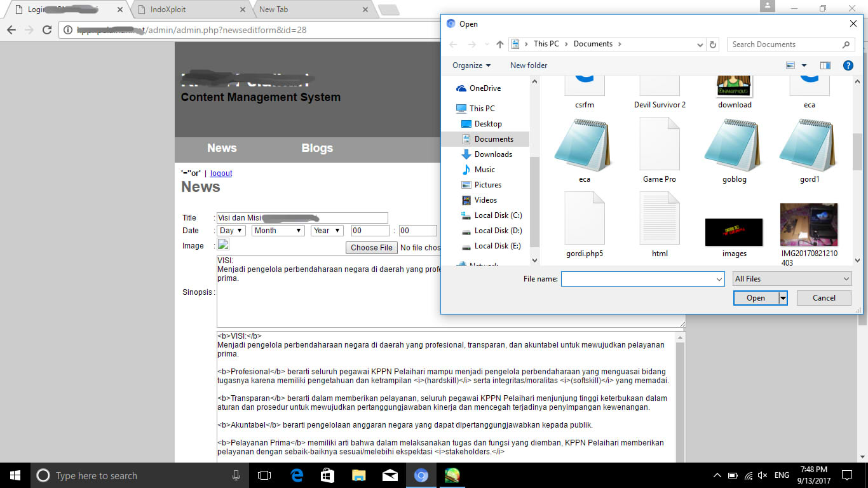868x488 pixels.
Task: Open Task View on the taskbar
Action: click(264, 475)
